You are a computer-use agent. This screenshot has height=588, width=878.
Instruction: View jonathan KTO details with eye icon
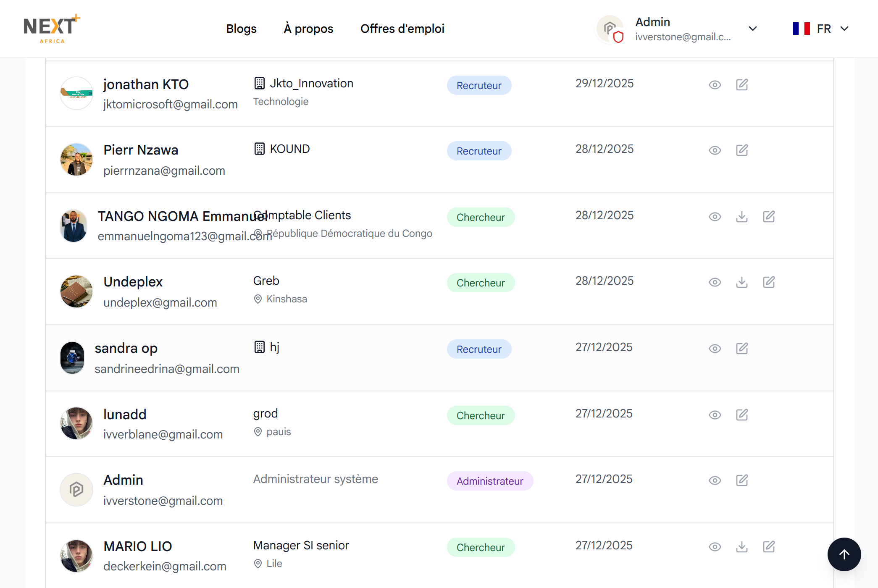[715, 85]
